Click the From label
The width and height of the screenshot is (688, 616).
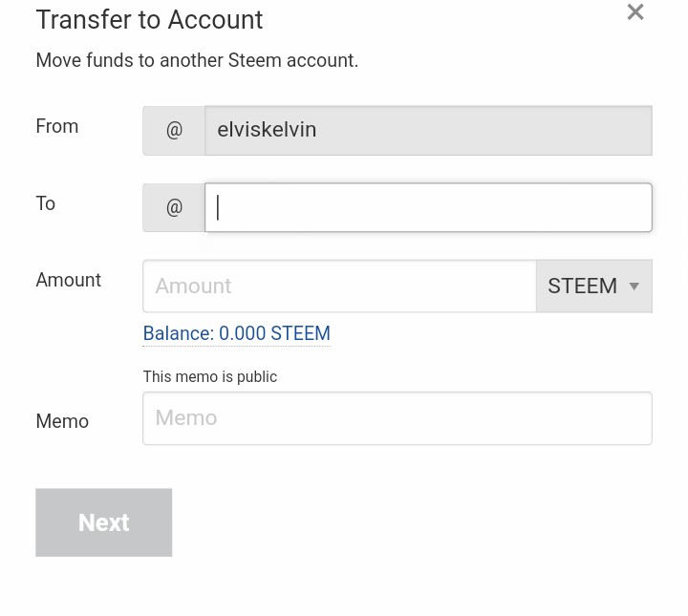[57, 127]
